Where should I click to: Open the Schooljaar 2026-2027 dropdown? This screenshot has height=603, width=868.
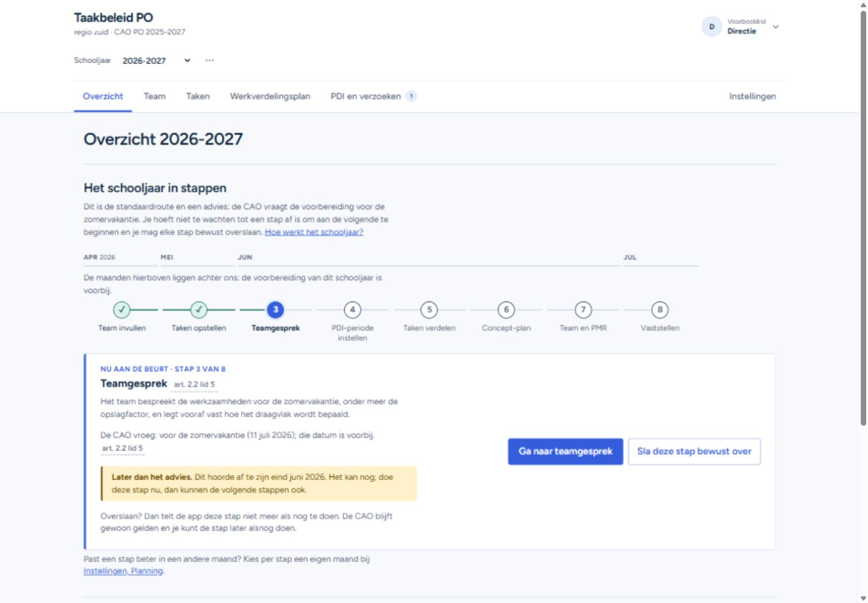[156, 60]
